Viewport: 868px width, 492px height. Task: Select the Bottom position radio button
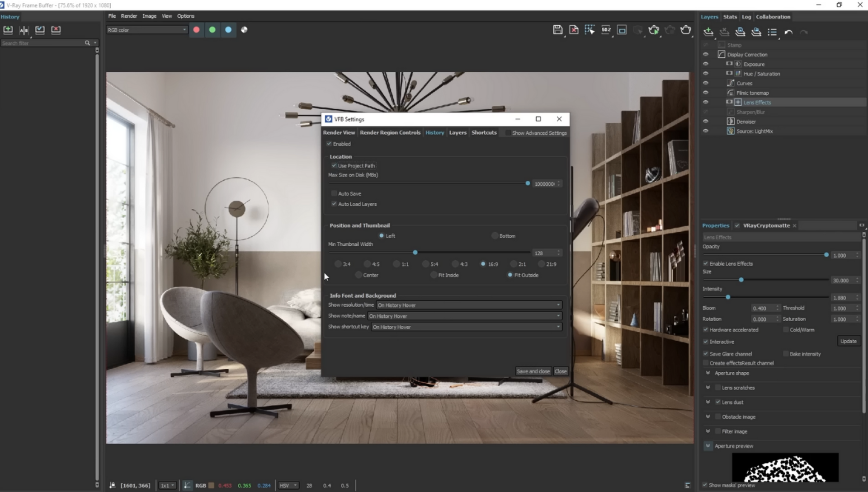[495, 236]
